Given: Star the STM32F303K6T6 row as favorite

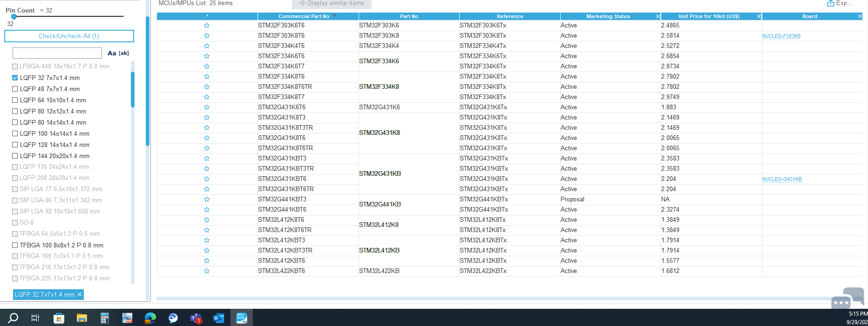Looking at the screenshot, I should [x=206, y=26].
